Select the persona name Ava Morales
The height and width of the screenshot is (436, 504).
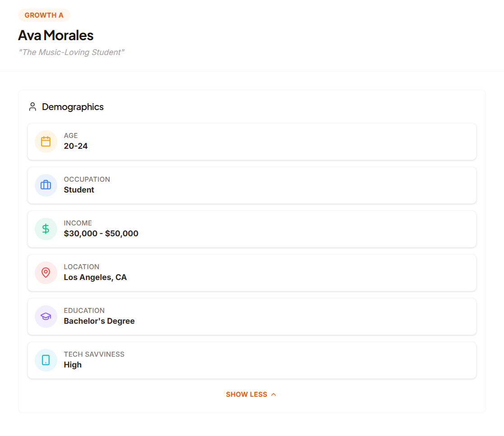[55, 35]
